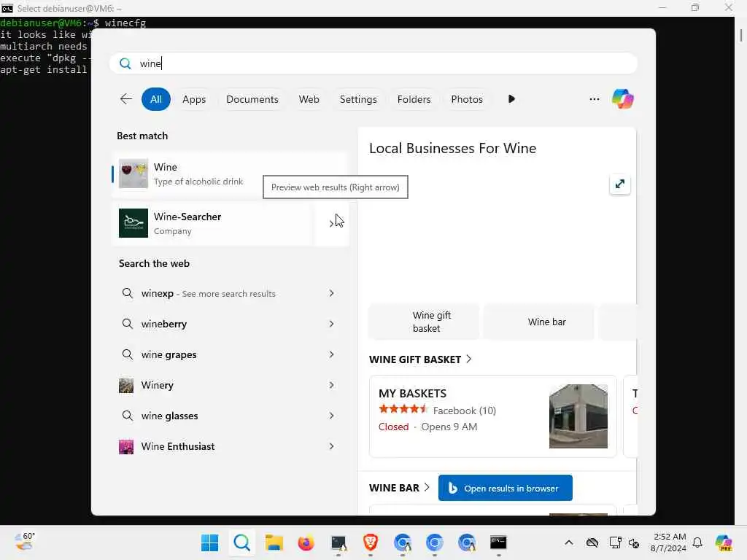747x560 pixels.
Task: Launch Firefox from the taskbar
Action: tap(306, 542)
